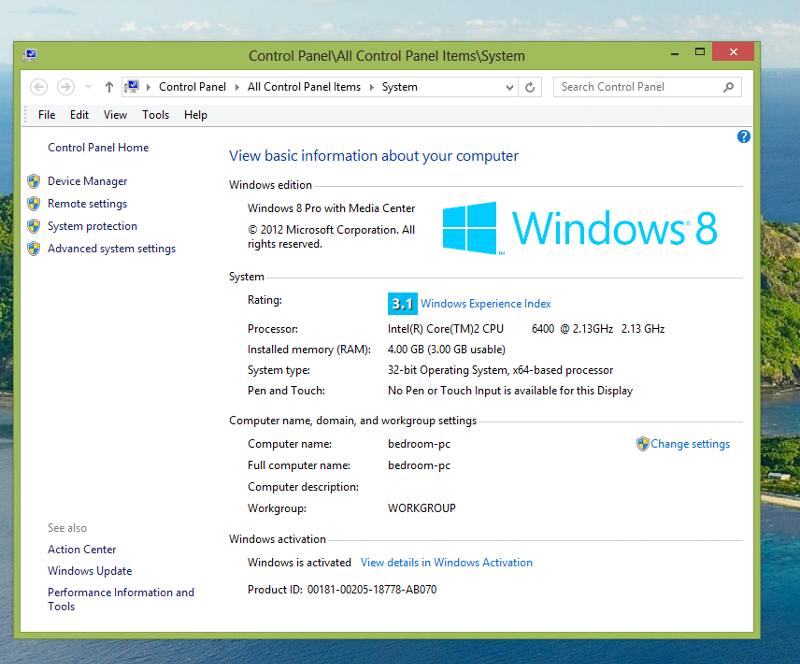Click the search magnifier icon
The height and width of the screenshot is (664, 800).
pyautogui.click(x=729, y=87)
